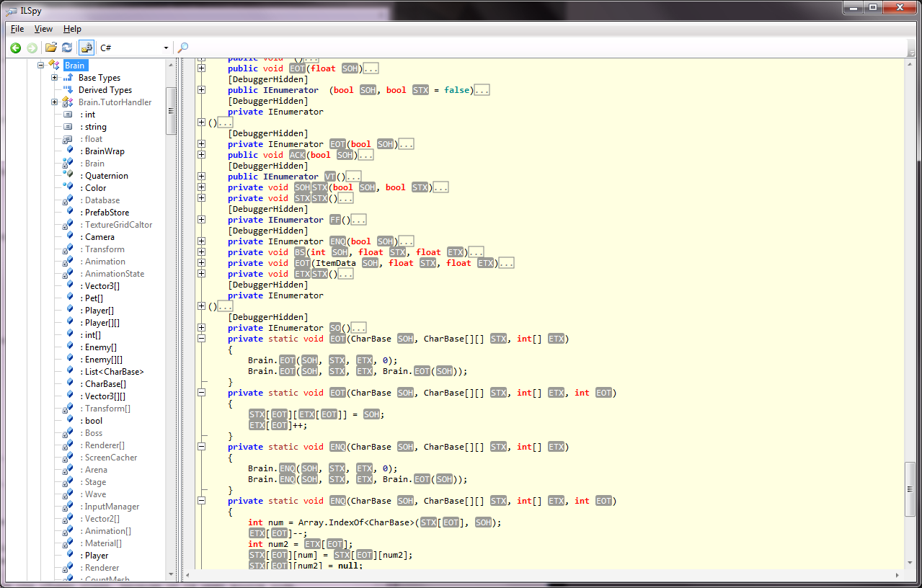Open search with the magnifier icon
The height and width of the screenshot is (588, 922).
tap(183, 48)
